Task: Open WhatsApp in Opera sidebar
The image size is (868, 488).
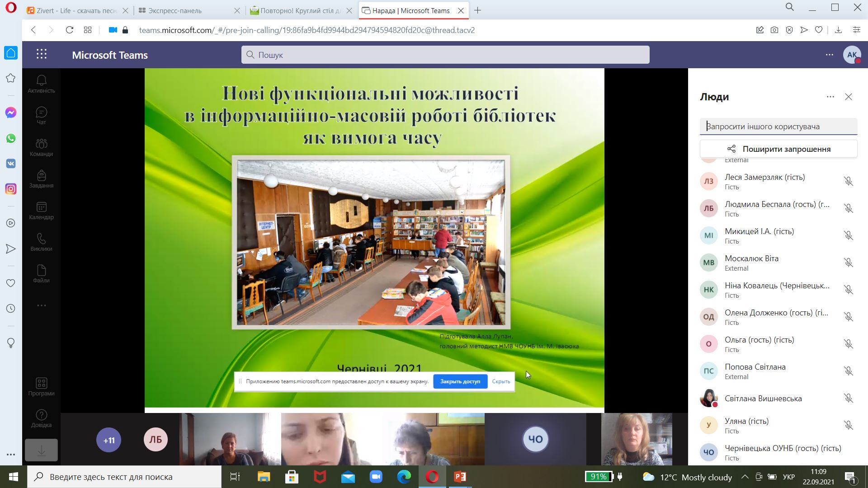Action: [11, 138]
